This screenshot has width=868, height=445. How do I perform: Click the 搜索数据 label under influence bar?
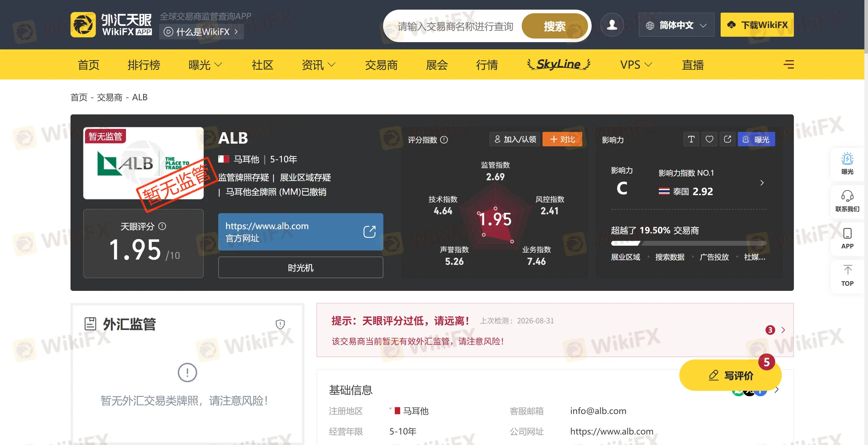[x=669, y=257]
